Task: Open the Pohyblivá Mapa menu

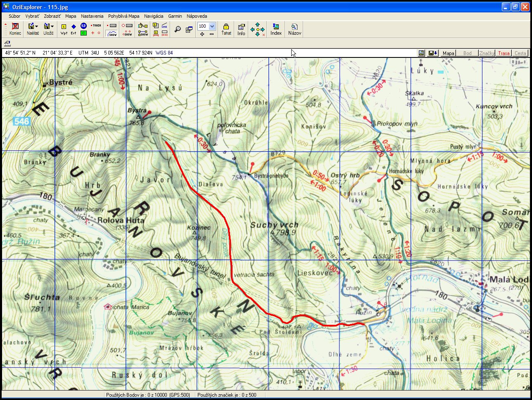Action: tap(123, 16)
